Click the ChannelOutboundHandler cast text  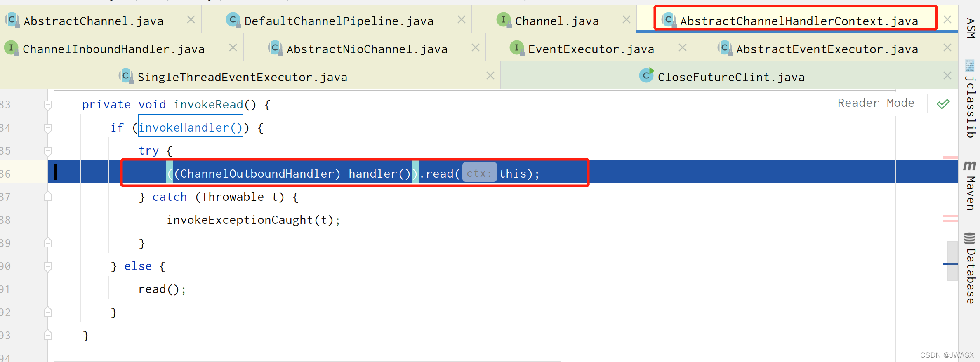tap(257, 174)
